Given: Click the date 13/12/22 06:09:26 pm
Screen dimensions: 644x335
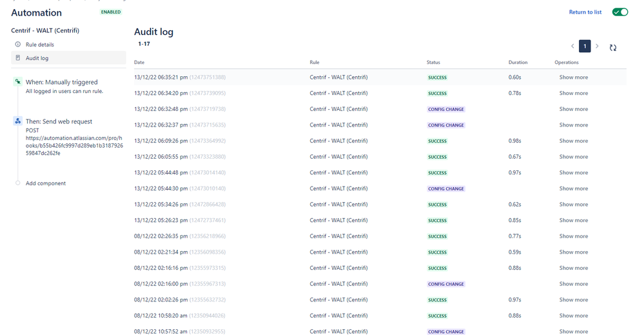Looking at the screenshot, I should click(x=161, y=141).
